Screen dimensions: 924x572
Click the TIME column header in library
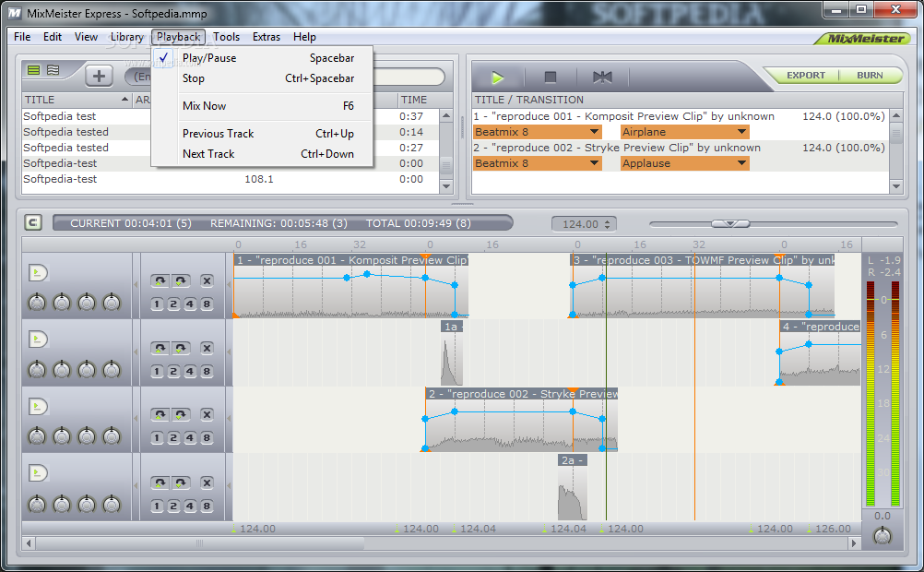(x=419, y=100)
